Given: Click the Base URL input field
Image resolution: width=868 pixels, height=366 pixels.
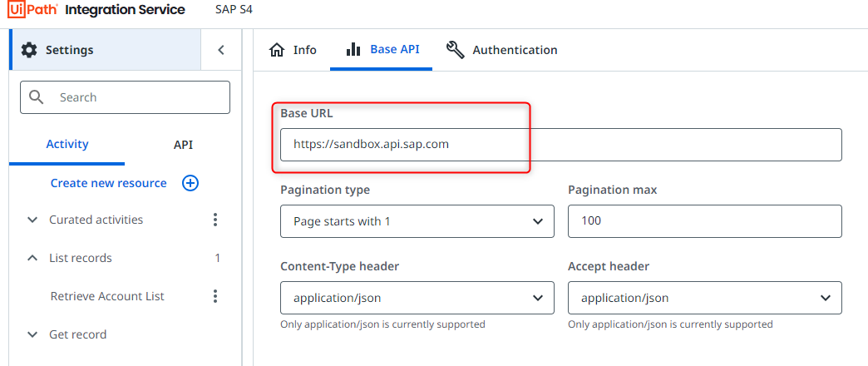Looking at the screenshot, I should [x=560, y=145].
